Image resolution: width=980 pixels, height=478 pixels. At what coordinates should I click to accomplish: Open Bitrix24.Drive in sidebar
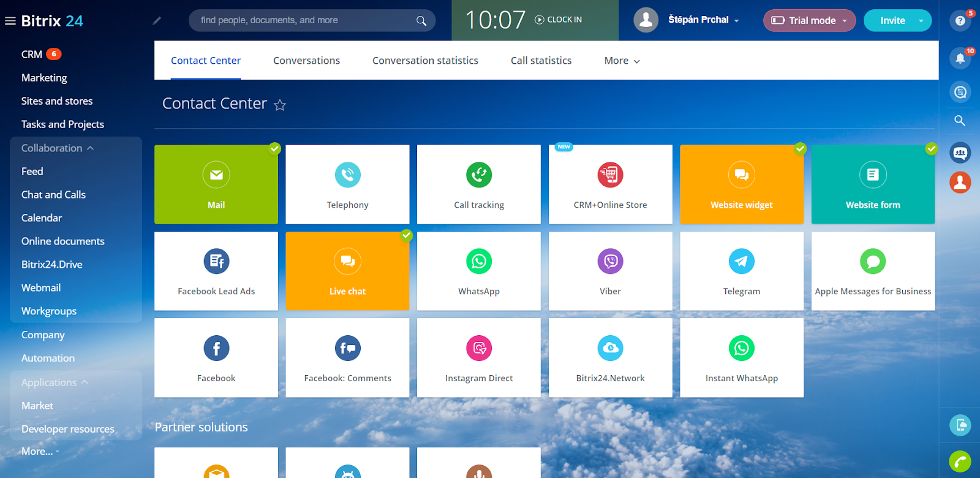click(x=51, y=265)
